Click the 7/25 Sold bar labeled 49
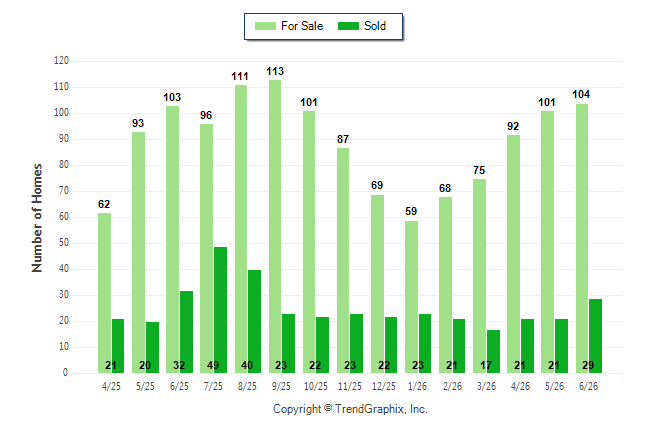 click(x=220, y=310)
